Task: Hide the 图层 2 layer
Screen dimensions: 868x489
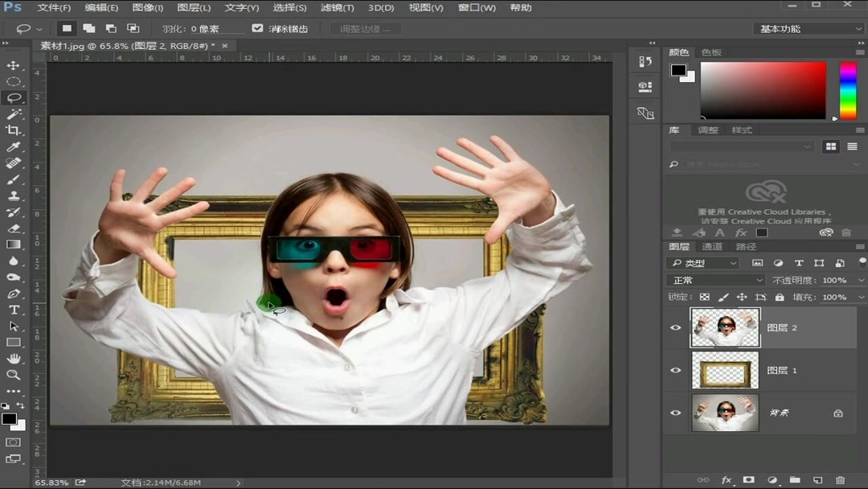Action: point(676,327)
